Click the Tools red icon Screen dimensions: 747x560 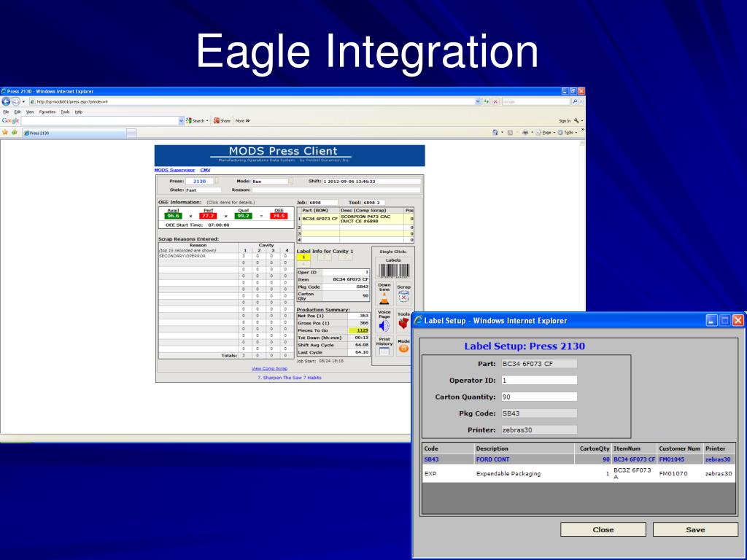[x=403, y=324]
